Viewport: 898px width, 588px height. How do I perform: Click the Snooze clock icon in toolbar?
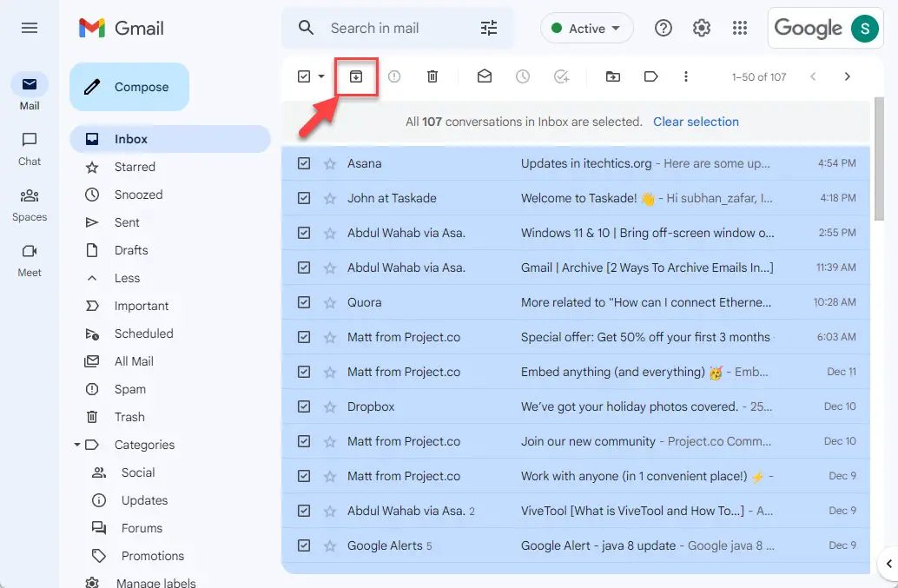point(522,76)
